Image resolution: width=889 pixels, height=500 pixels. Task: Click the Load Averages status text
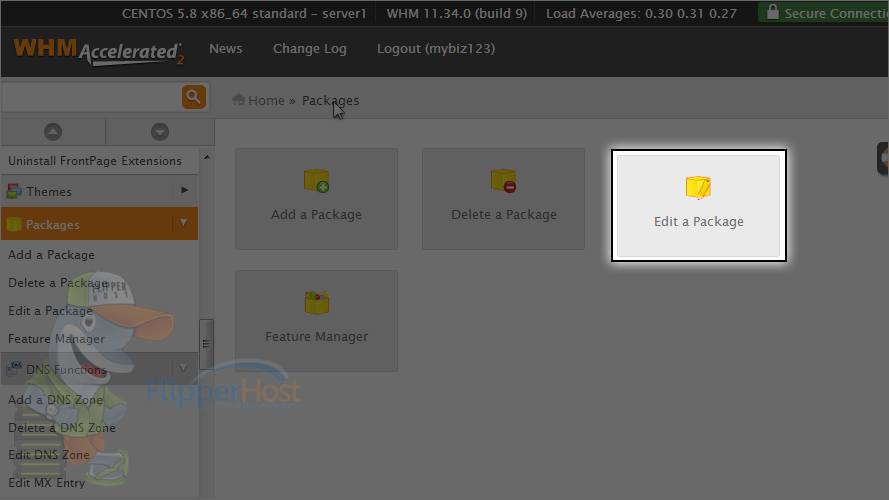point(641,13)
